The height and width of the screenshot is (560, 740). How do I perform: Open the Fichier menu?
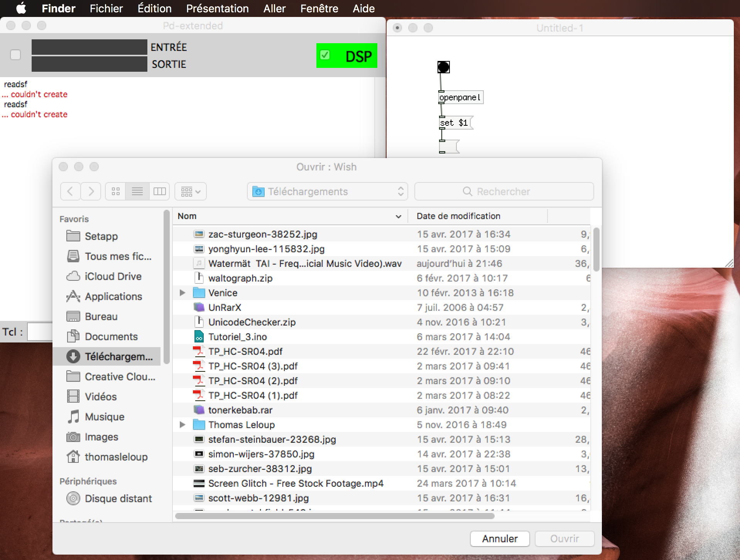pyautogui.click(x=106, y=8)
